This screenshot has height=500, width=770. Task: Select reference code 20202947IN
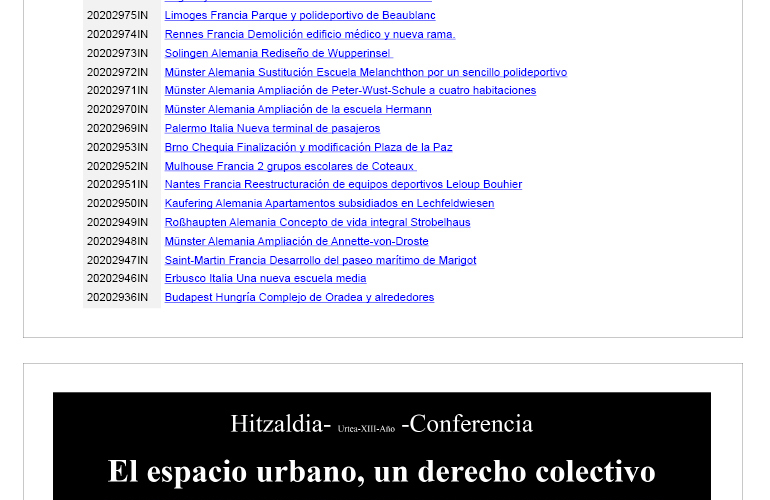point(117,260)
